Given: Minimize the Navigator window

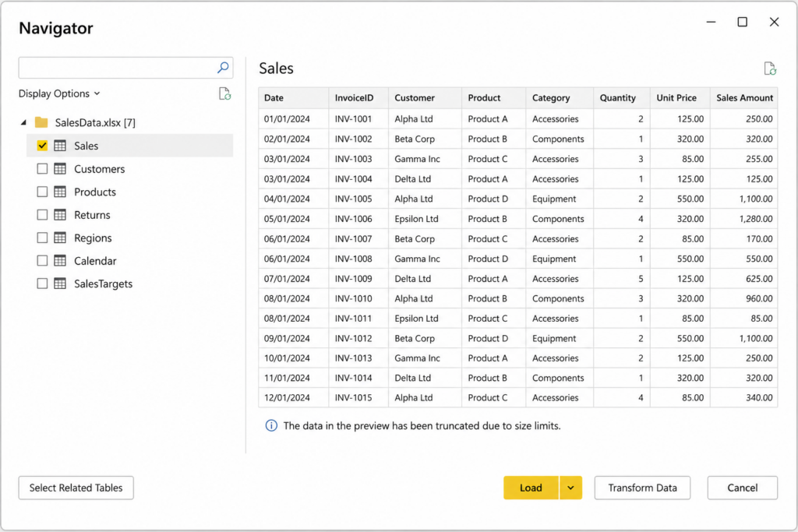Looking at the screenshot, I should [711, 22].
